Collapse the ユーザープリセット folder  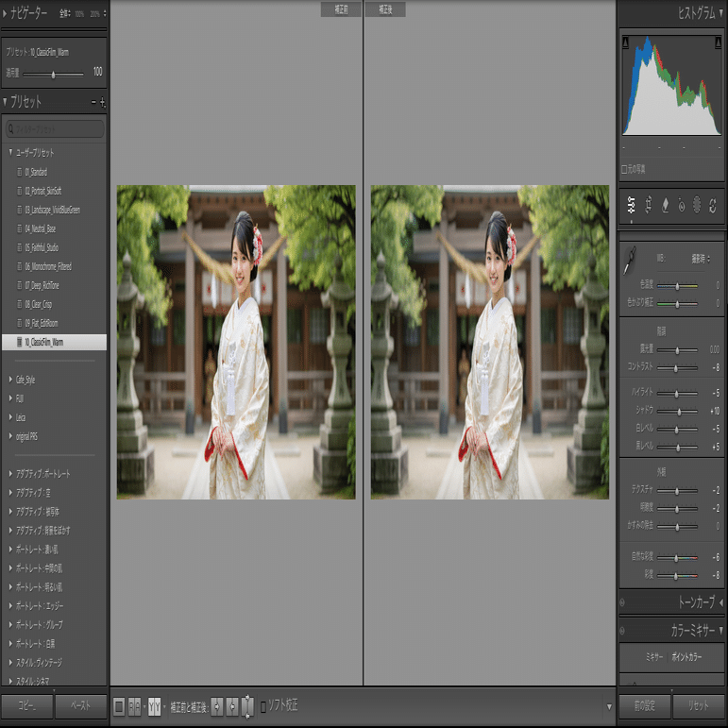tap(10, 152)
